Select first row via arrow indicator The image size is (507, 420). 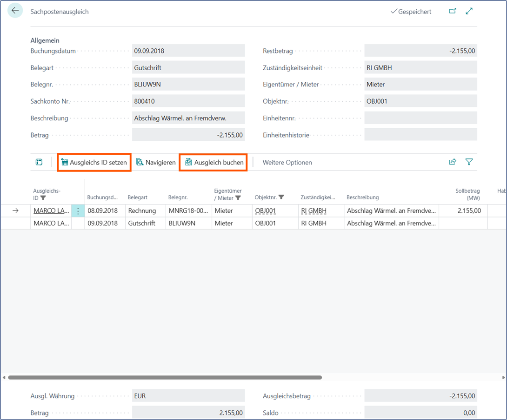(x=15, y=211)
